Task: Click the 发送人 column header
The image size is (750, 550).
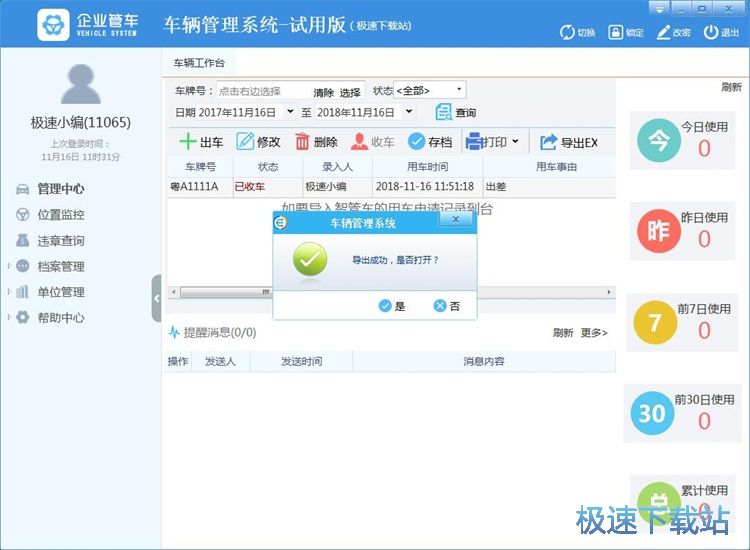Action: click(x=221, y=362)
